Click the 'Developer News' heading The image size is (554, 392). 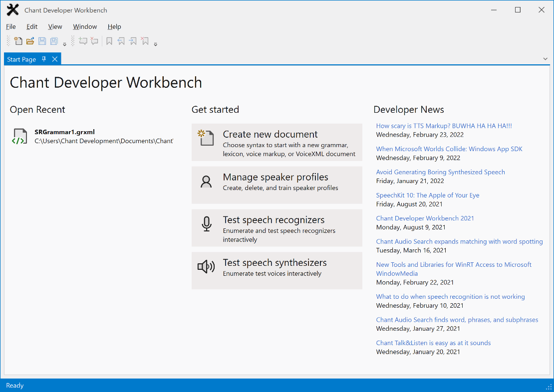point(408,110)
